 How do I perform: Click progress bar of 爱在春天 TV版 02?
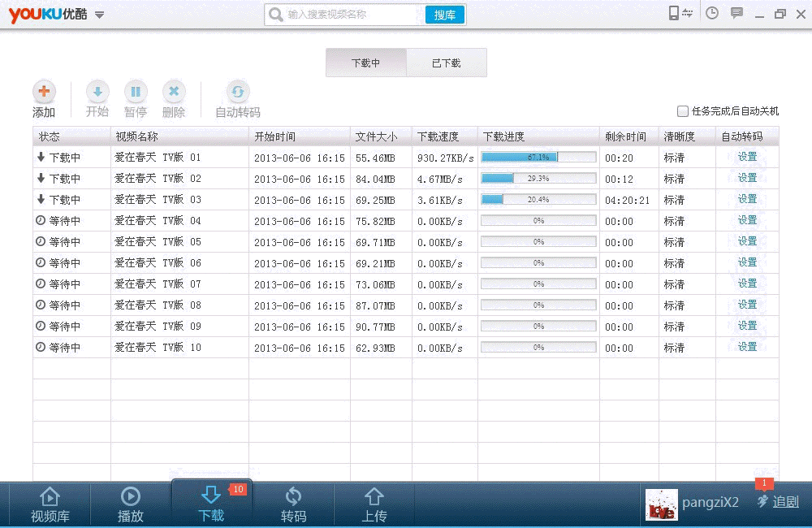pos(538,178)
